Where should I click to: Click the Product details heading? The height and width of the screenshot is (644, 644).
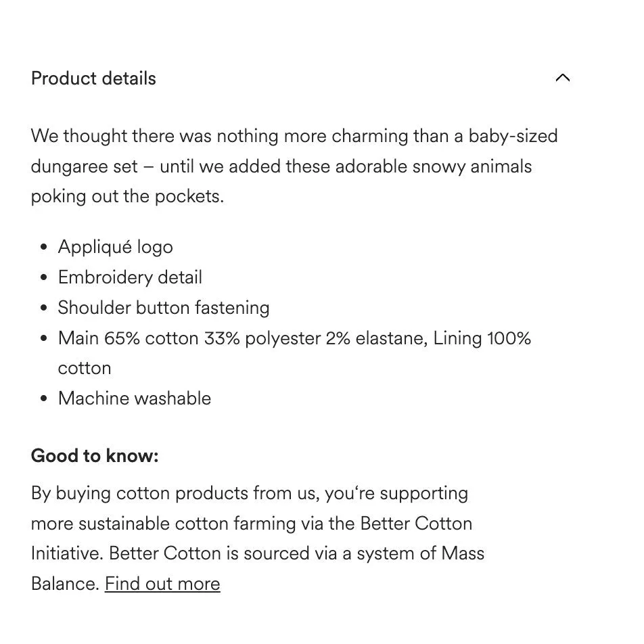pos(93,78)
